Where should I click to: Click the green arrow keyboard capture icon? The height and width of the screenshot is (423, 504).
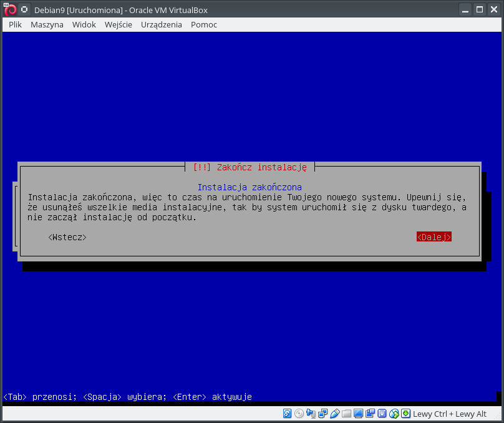(x=405, y=414)
